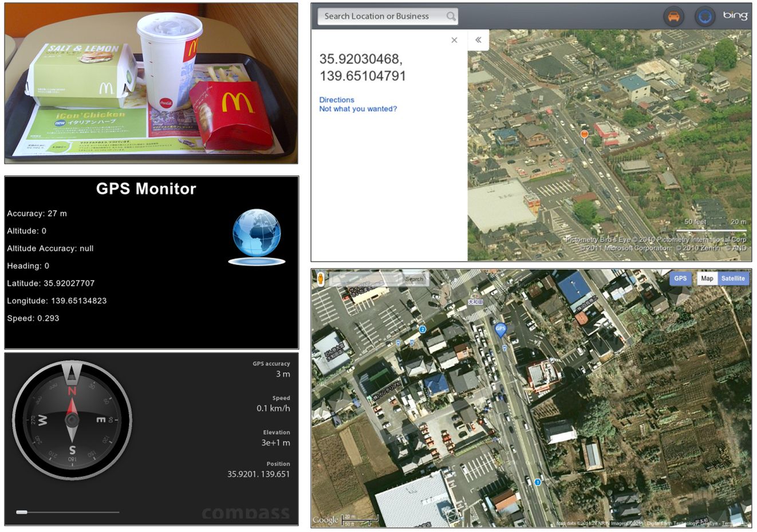Click the blue GPS button on Google map
The height and width of the screenshot is (532, 757).
pos(680,278)
